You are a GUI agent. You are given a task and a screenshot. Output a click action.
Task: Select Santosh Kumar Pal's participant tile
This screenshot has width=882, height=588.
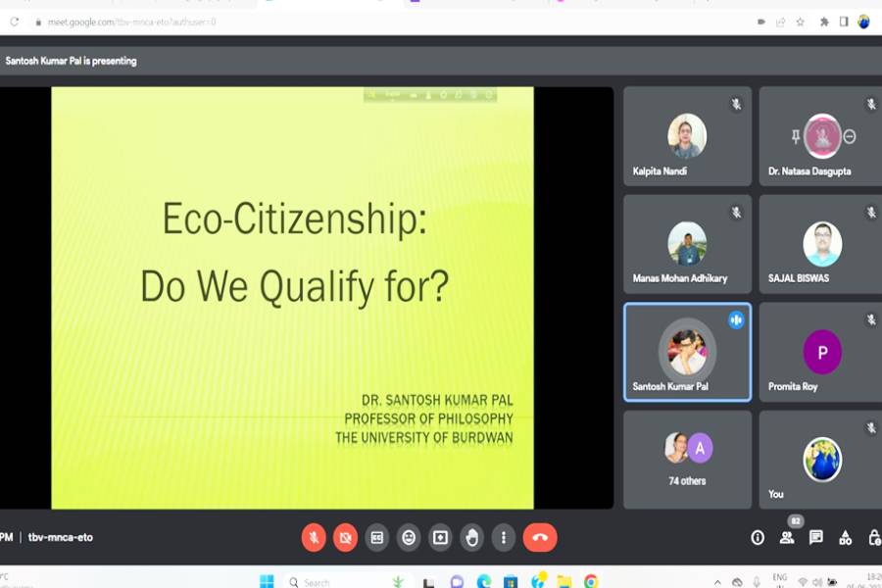tap(687, 352)
